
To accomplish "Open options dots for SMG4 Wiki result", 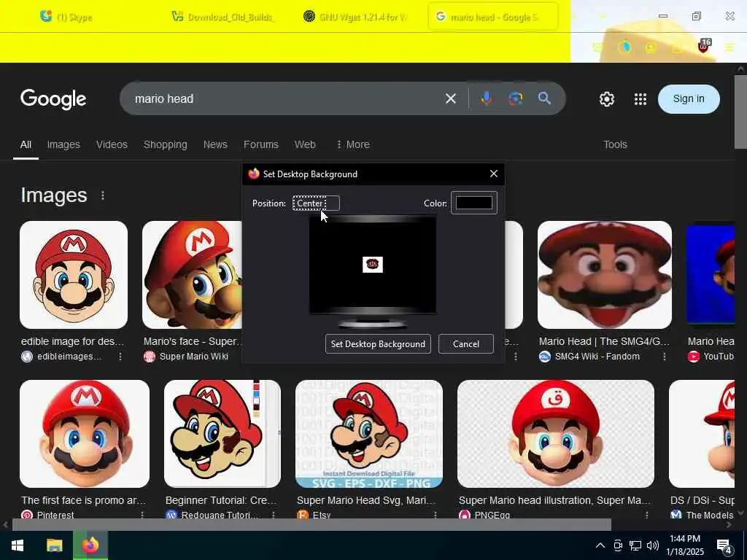I will click(x=664, y=356).
